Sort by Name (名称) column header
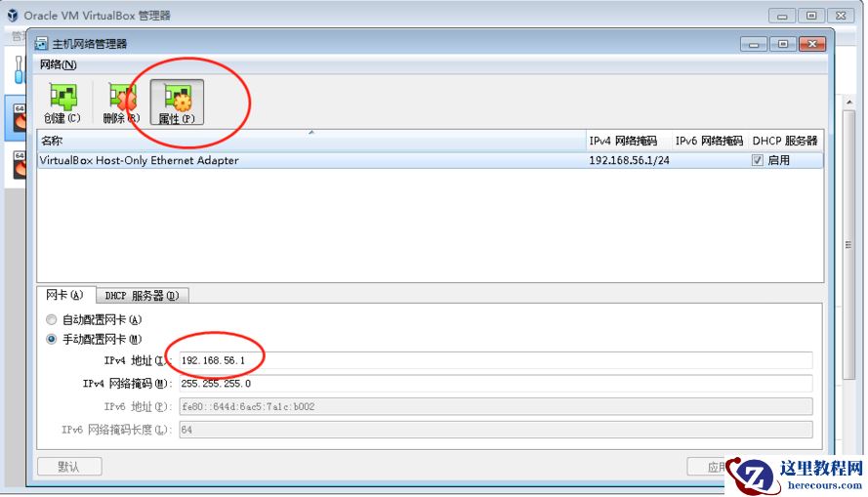Image resolution: width=868 pixels, height=497 pixels. pyautogui.click(x=311, y=141)
